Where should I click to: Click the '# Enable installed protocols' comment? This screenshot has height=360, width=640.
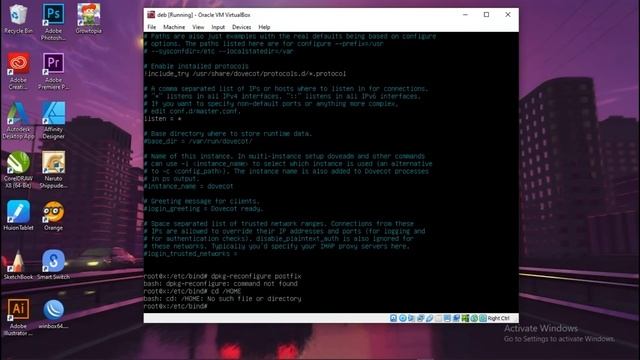click(x=196, y=66)
